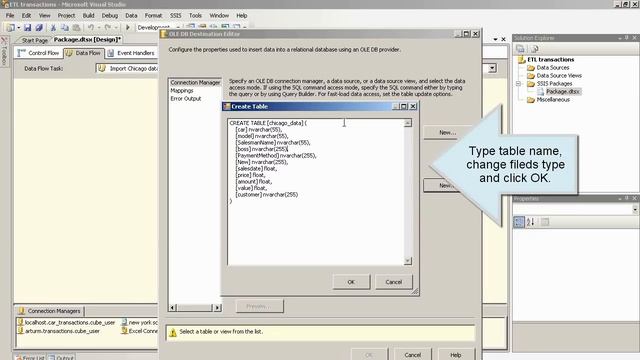Switch to the Event Handlers tab
Viewport: 640px width, 360px height.
pyautogui.click(x=131, y=53)
